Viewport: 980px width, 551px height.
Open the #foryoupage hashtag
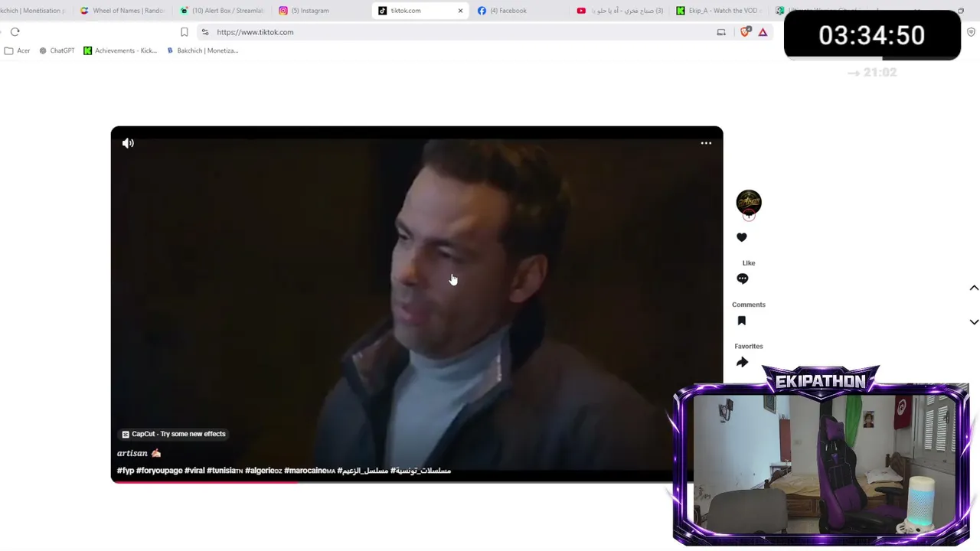click(159, 471)
